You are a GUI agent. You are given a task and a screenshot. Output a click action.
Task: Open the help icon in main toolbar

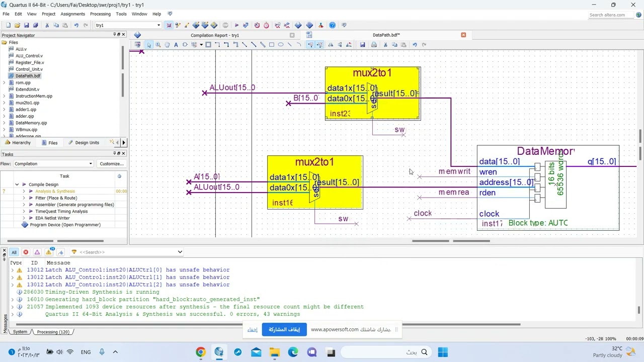332,25
